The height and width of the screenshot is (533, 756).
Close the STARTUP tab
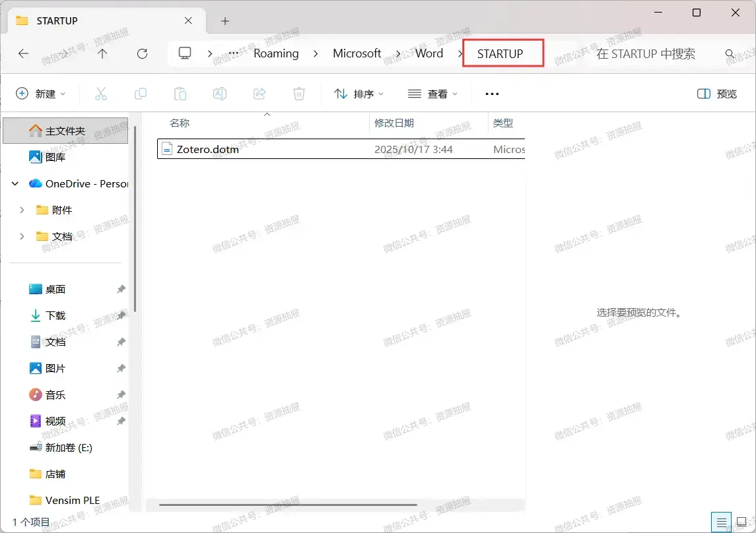(188, 20)
